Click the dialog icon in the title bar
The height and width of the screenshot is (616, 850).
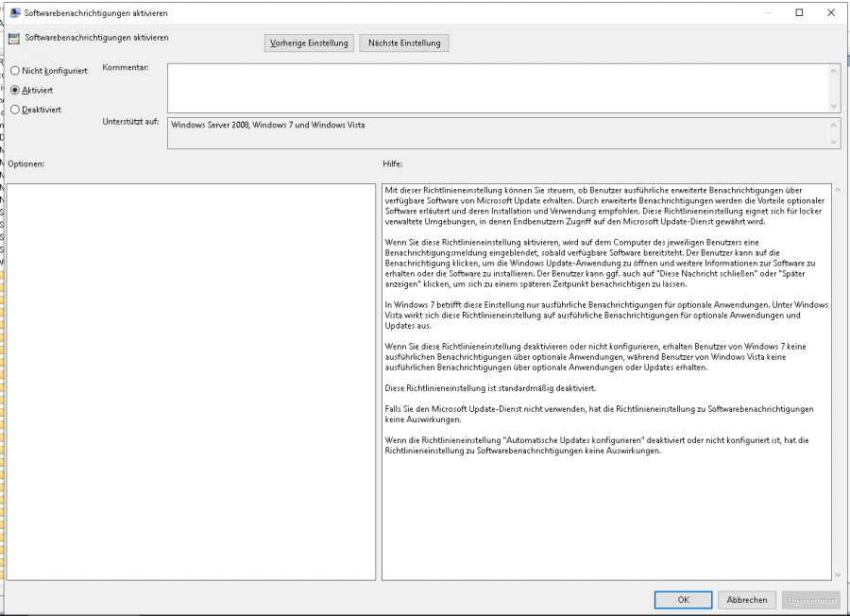click(x=16, y=12)
